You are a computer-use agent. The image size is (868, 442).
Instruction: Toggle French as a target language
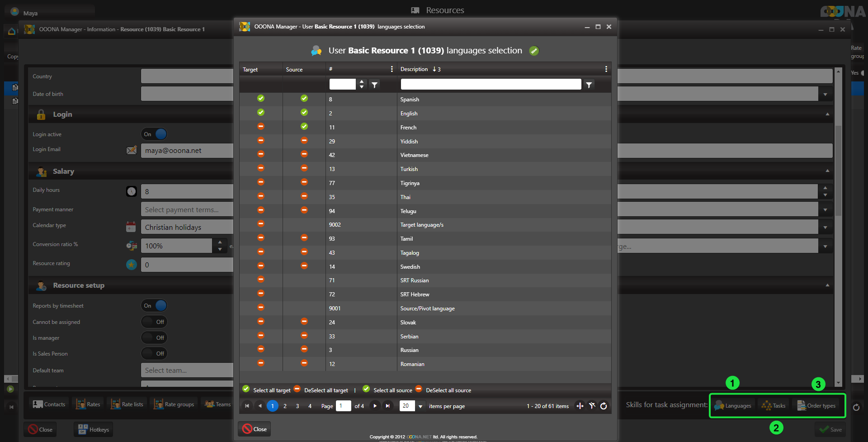pyautogui.click(x=261, y=127)
